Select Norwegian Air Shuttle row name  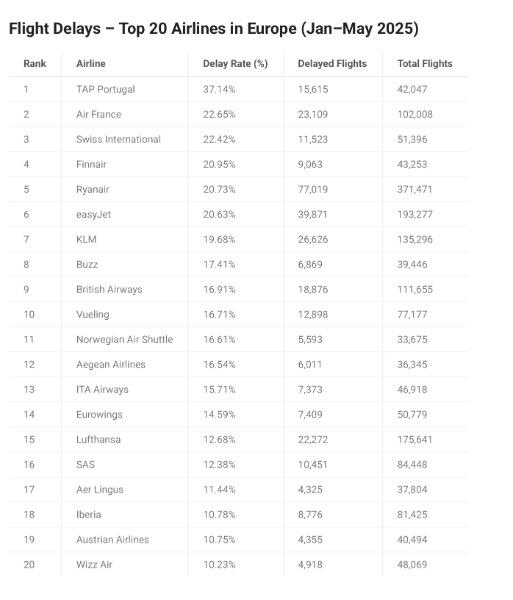pyautogui.click(x=124, y=339)
